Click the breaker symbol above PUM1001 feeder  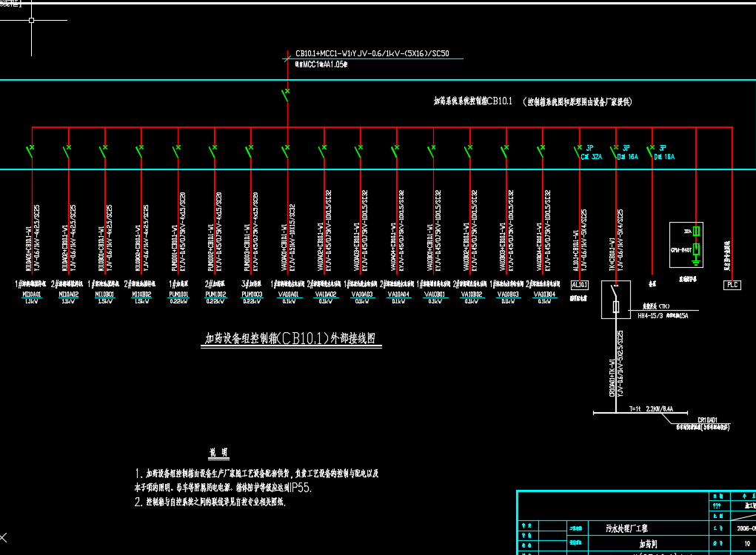pos(176,151)
